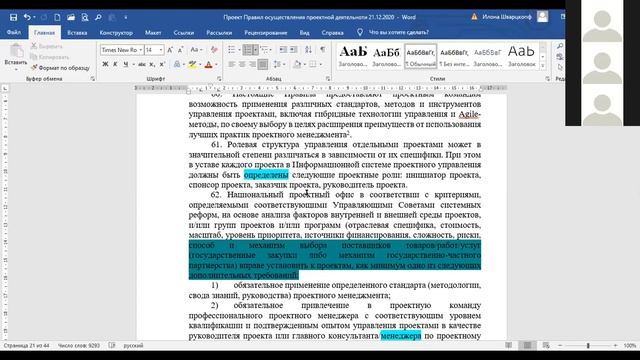Create a new blank document from quick access
The width and height of the screenshot is (640, 360).
click(x=57, y=17)
